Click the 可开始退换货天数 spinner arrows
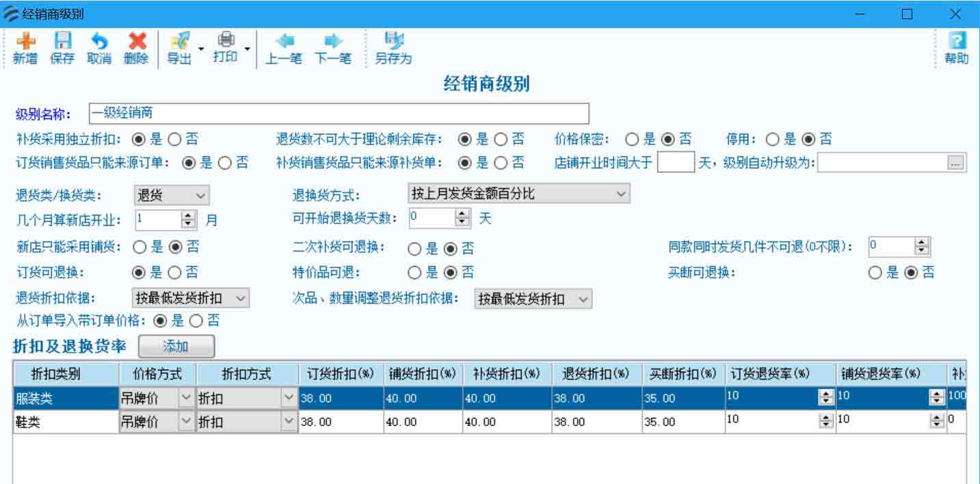Image resolution: width=980 pixels, height=484 pixels. [463, 219]
